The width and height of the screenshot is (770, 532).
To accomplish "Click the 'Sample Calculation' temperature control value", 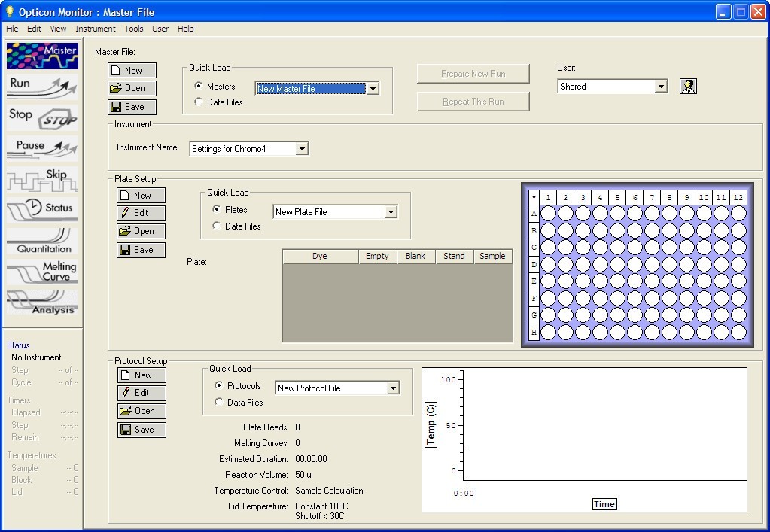I will (x=329, y=491).
